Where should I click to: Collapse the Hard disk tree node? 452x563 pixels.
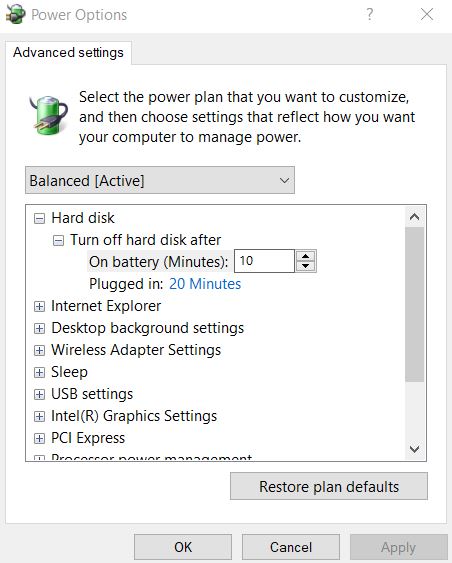[x=39, y=218]
